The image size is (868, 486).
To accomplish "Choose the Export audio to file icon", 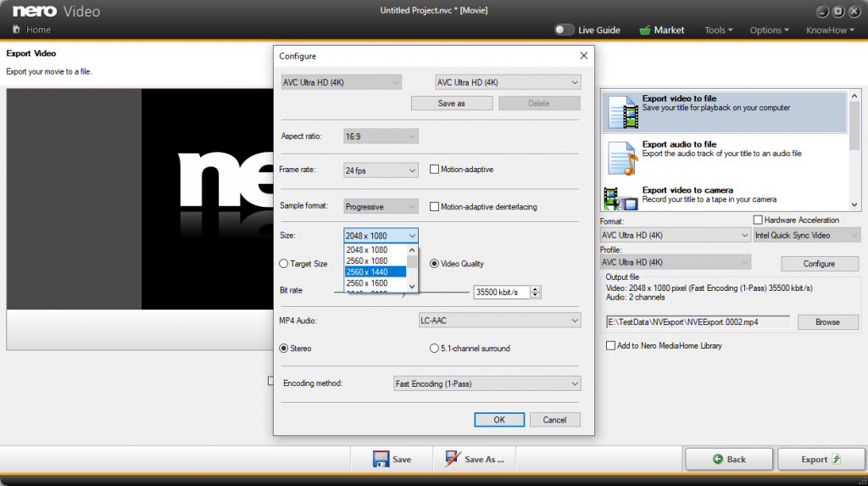I will 621,159.
